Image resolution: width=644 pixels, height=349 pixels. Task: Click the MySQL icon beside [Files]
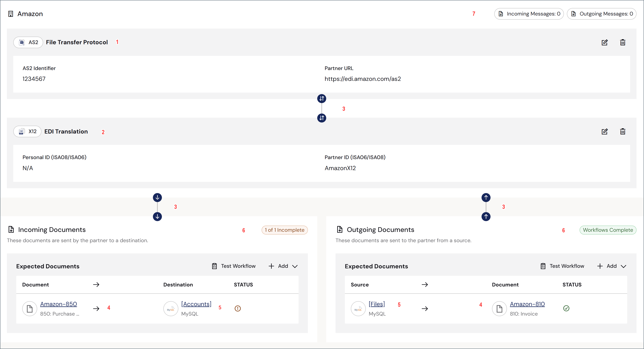tap(358, 309)
